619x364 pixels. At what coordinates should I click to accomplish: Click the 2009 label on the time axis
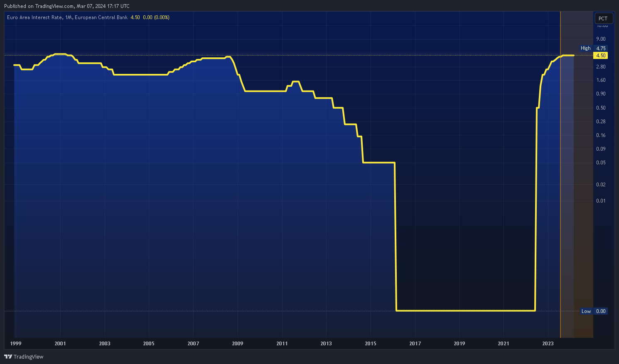click(x=238, y=344)
